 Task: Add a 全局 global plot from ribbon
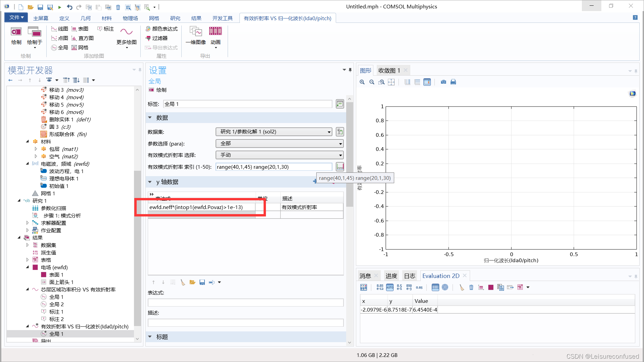pos(59,48)
